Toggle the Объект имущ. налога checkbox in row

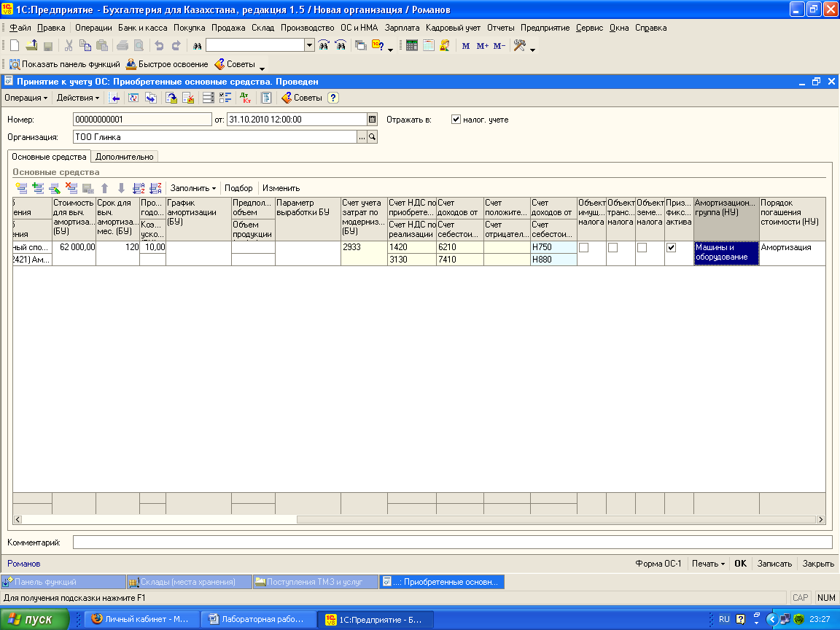click(584, 247)
